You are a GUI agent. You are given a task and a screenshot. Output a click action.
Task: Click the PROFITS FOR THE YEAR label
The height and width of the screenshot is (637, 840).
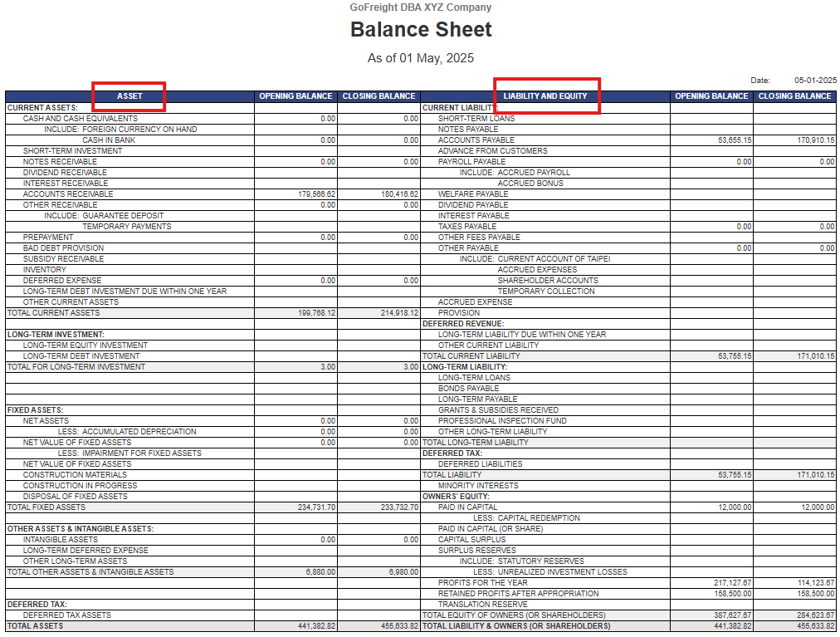[482, 583]
